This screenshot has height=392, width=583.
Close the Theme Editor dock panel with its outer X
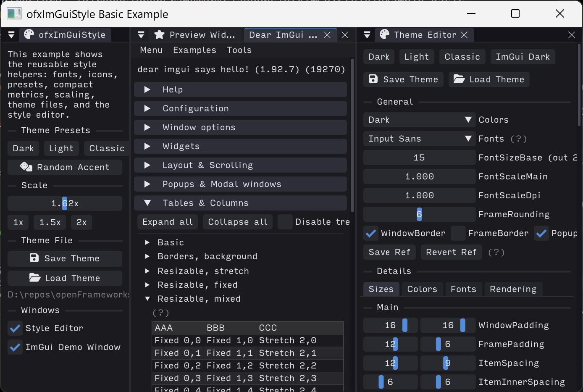pyautogui.click(x=572, y=35)
